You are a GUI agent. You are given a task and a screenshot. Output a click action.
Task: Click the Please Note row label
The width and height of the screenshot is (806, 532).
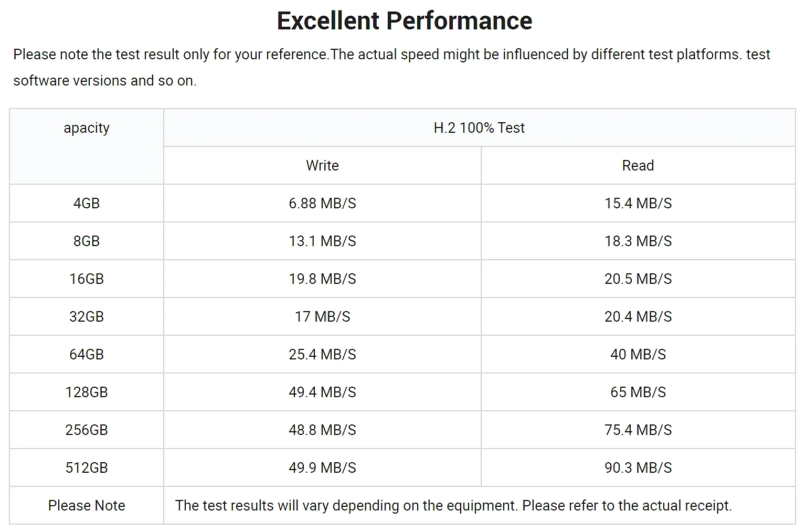point(87,506)
